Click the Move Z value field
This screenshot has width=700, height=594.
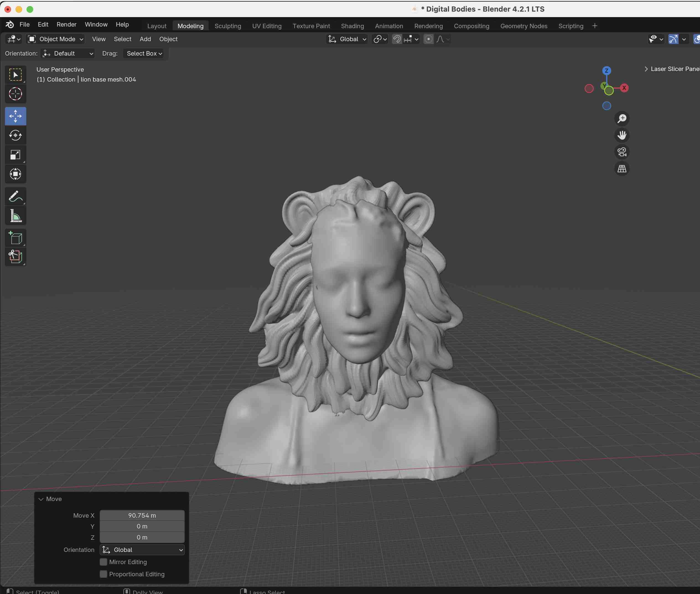click(x=142, y=537)
